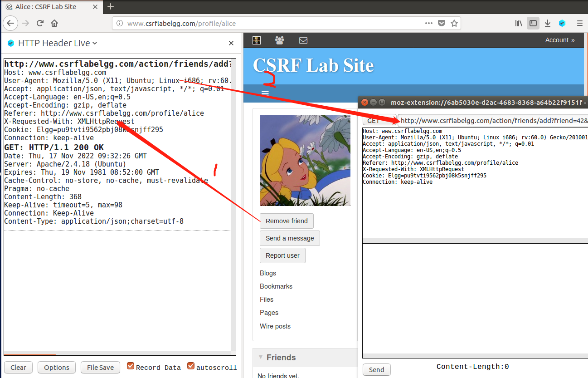Open the Firefox library icon
Viewport: 588px width, 378px height.
(518, 23)
